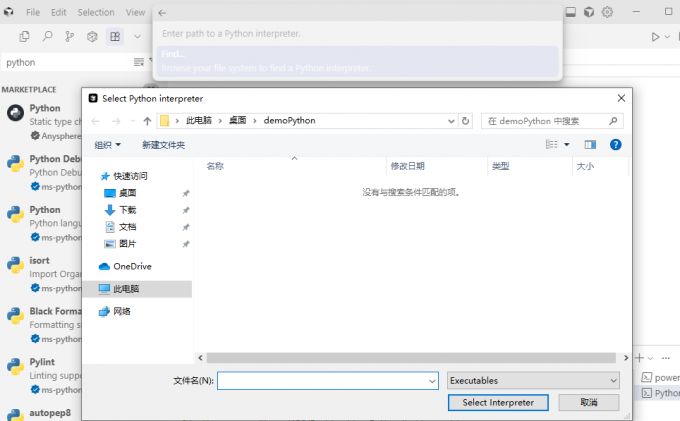Open the Executables file type dropdown
Screen dimensions: 680x421
(x=532, y=381)
